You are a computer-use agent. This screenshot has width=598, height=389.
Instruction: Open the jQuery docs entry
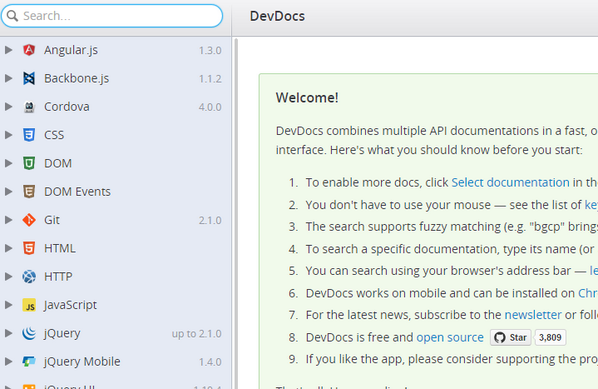116,333
